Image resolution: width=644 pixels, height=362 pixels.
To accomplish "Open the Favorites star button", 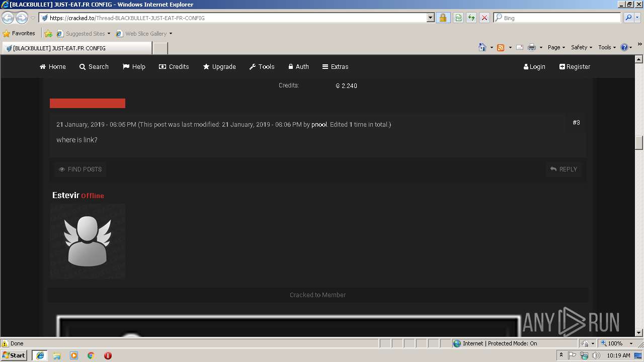I will click(19, 33).
